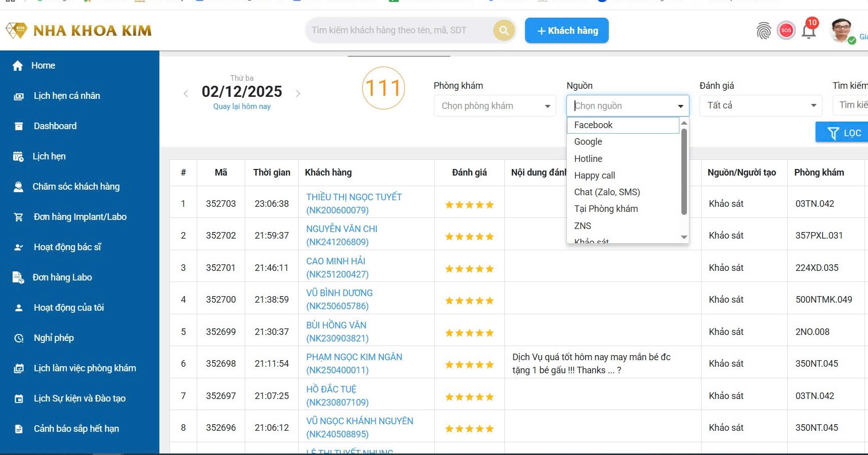Click the yellow search magnifier button
Screen dimensions: 868x455
tap(503, 30)
